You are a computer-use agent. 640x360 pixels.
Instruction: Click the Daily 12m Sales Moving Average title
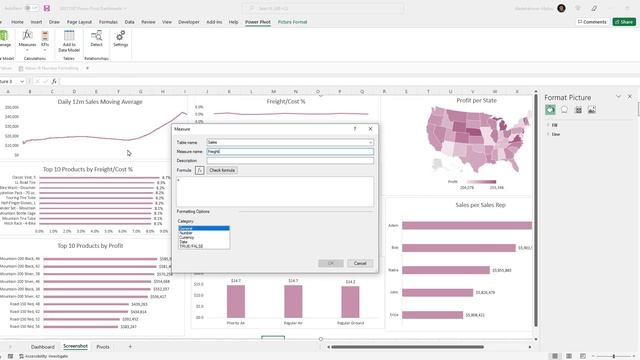(100, 102)
